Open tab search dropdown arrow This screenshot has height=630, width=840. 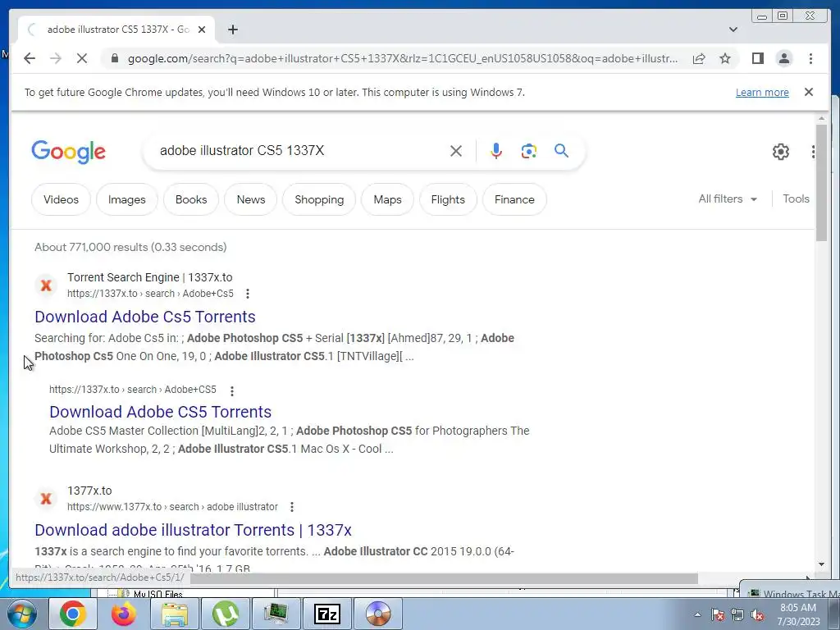pos(733,30)
